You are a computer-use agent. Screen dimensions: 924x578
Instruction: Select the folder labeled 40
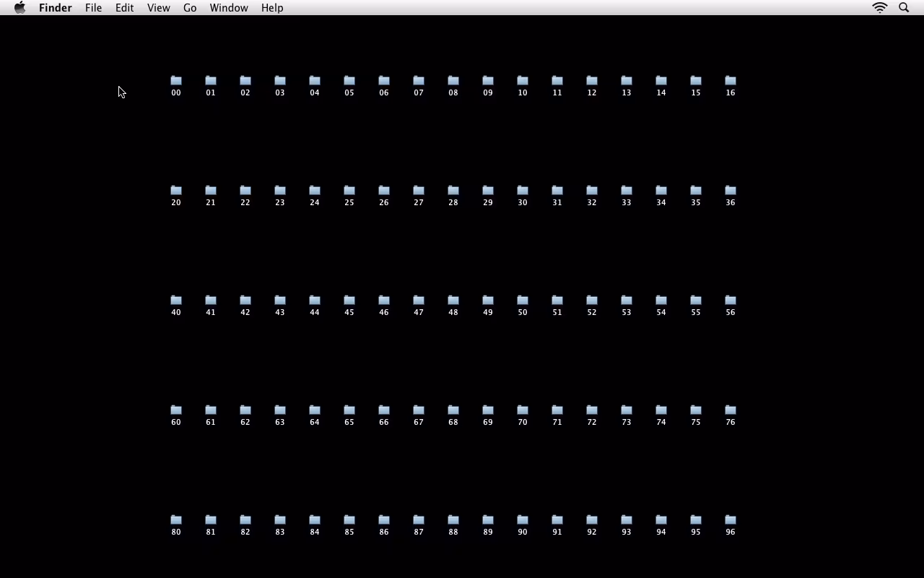click(176, 301)
